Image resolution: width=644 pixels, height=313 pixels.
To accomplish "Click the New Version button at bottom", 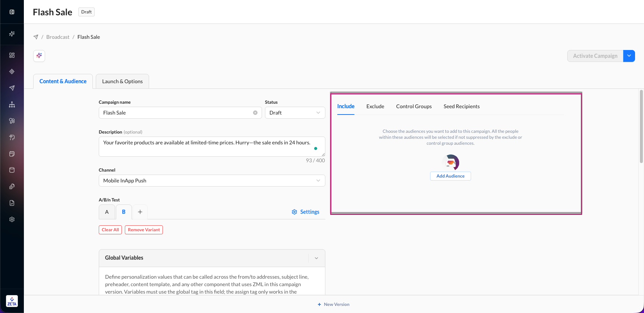I will click(x=334, y=304).
